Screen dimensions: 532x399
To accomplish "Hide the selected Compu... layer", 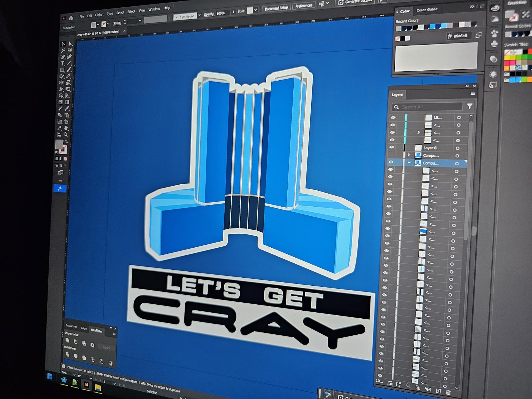I will pyautogui.click(x=391, y=162).
